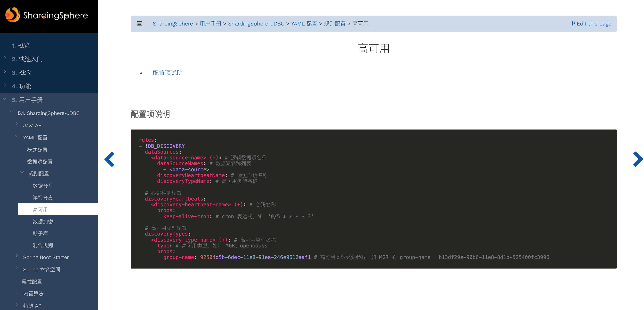Select 影子库 in the sidebar

(x=40, y=233)
